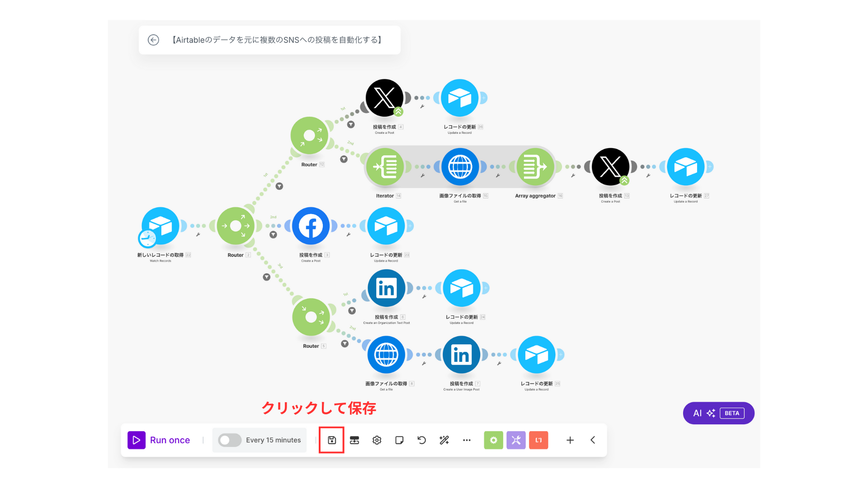Open filter on route to Facebook module
Image resolution: width=868 pixels, height=488 pixels.
[x=273, y=235]
